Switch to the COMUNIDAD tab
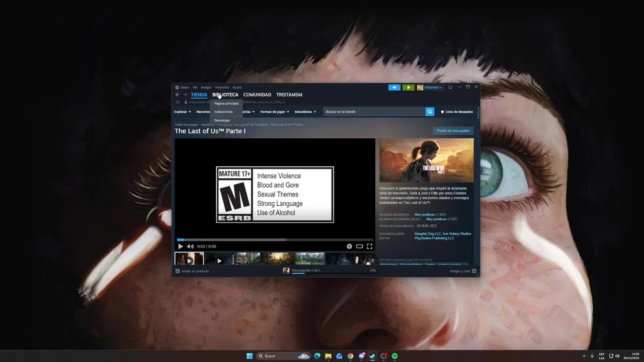This screenshot has width=644, height=362. coord(257,95)
